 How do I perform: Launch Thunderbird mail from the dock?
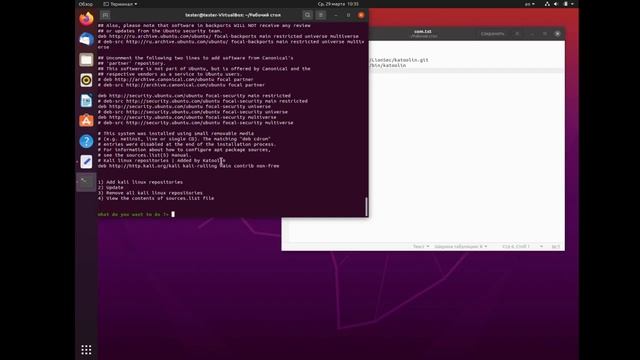(86, 39)
